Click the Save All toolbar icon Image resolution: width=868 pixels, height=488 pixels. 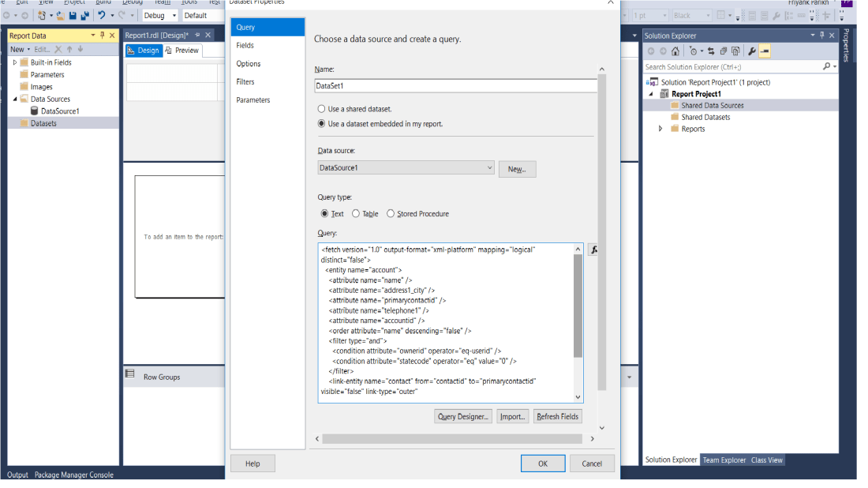[x=84, y=16]
